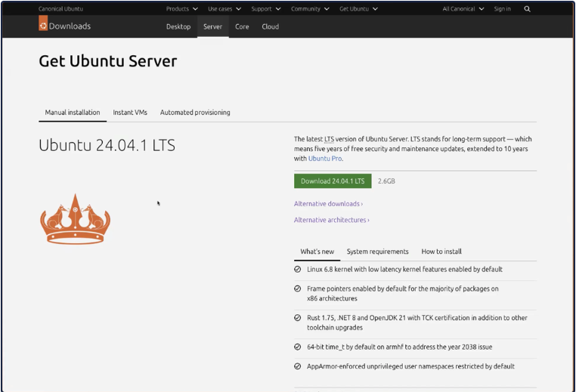
Task: Click the search magnifier icon
Action: (x=527, y=9)
